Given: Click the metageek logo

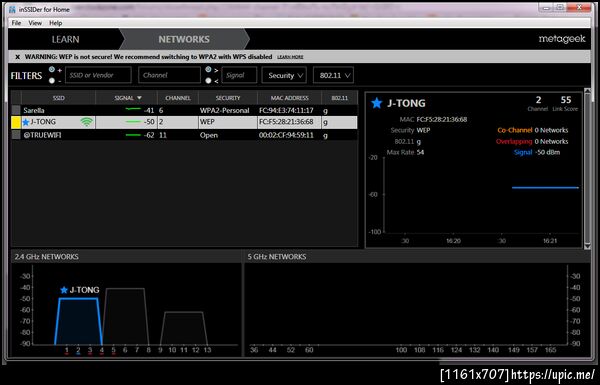Looking at the screenshot, I should point(562,39).
